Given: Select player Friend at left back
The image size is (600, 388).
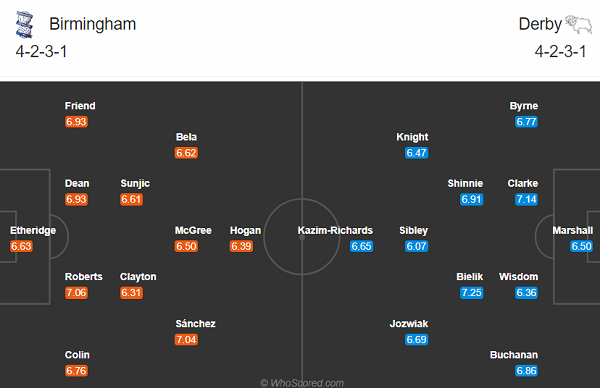Looking at the screenshot, I should pyautogui.click(x=80, y=106).
